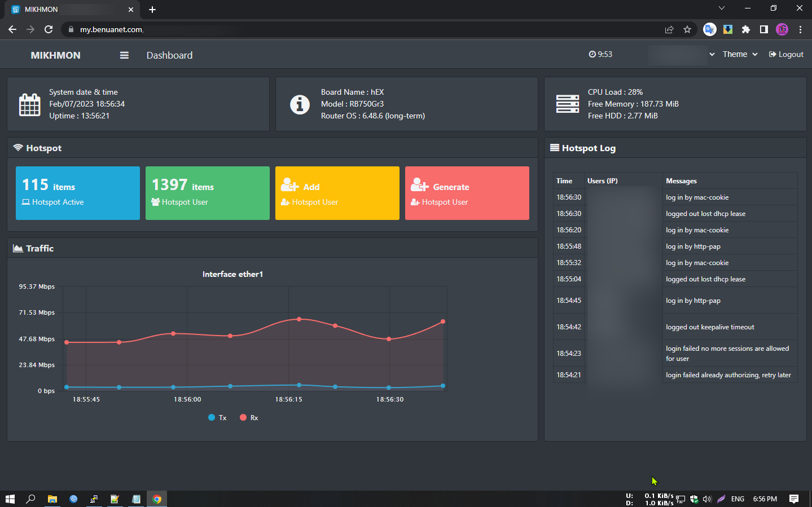Bookmark this page with the star icon
Screen dimensions: 812x507
click(x=687, y=29)
